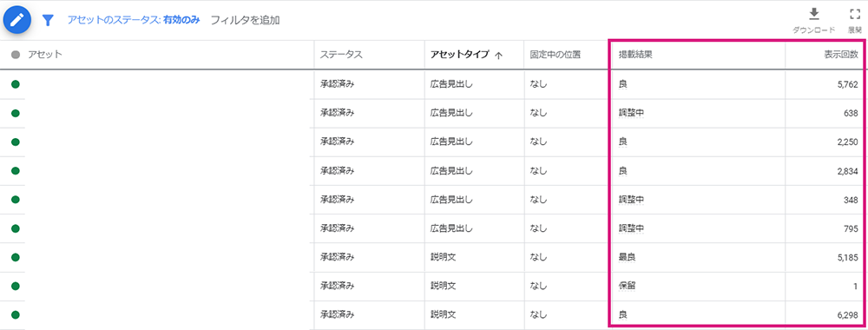Click the download arrow icon
Screen dimensions: 868x330
pyautogui.click(x=814, y=14)
